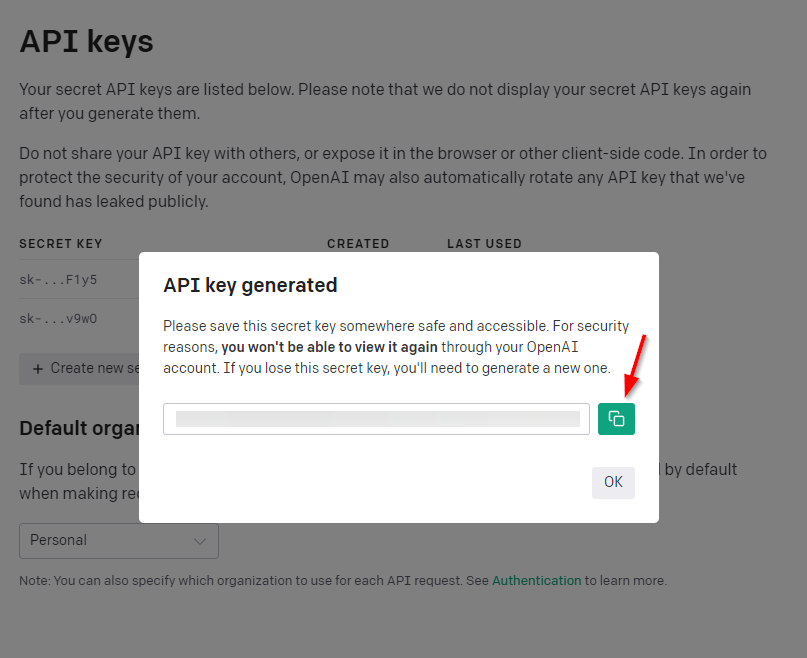Click OK in the API key dialog
The image size is (807, 658).
(613, 482)
